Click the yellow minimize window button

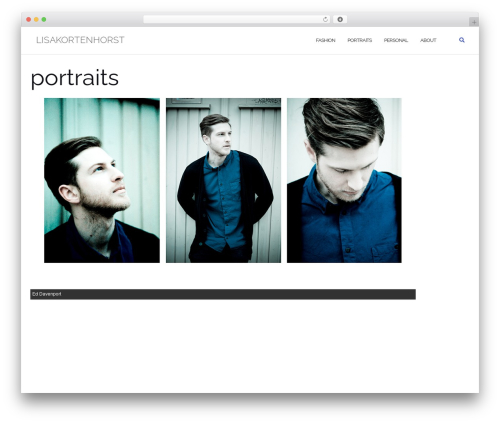point(36,19)
